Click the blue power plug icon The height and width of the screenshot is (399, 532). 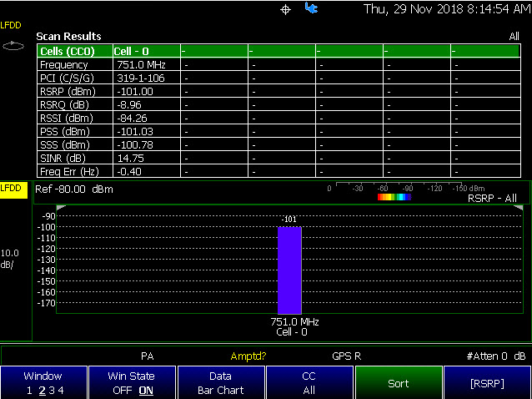(x=312, y=8)
